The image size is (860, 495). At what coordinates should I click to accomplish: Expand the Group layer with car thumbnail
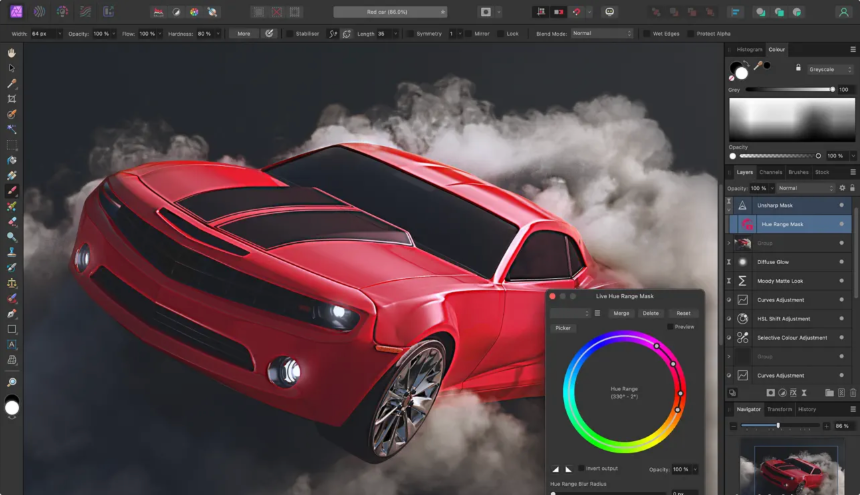729,243
